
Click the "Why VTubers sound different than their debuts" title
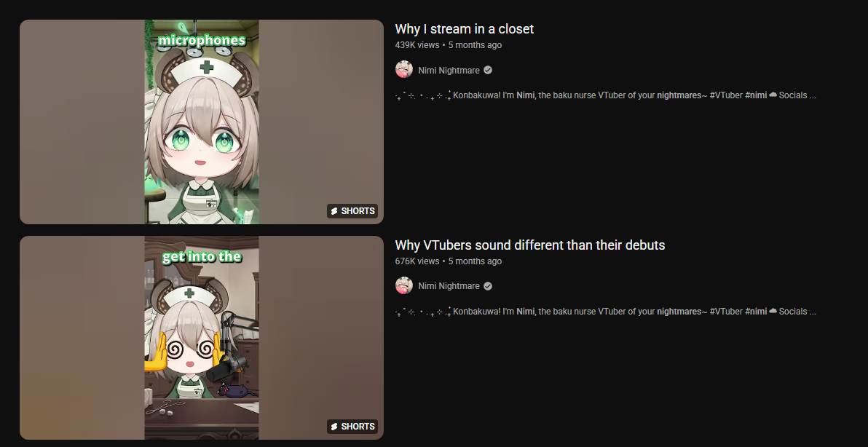[530, 245]
